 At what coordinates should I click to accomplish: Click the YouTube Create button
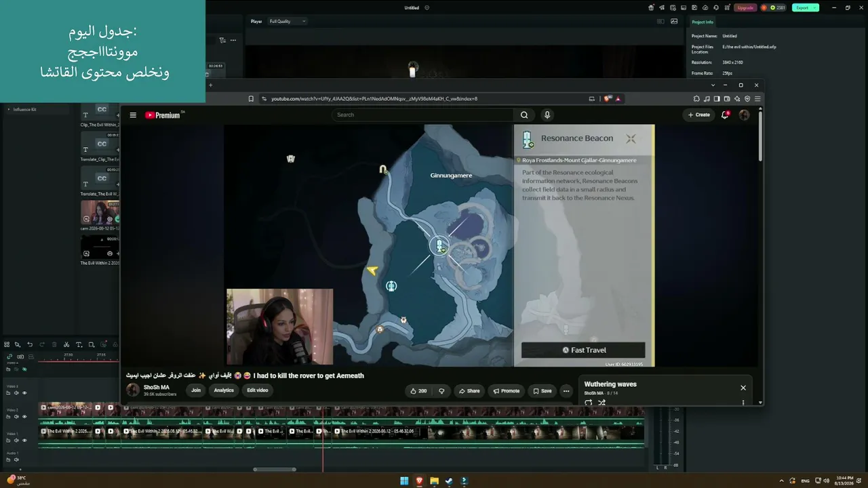(x=699, y=115)
